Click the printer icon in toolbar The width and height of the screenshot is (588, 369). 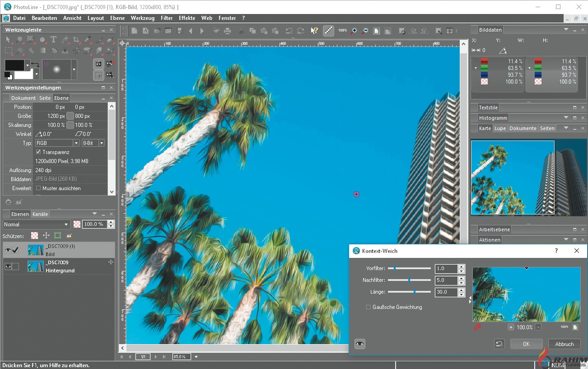click(228, 31)
